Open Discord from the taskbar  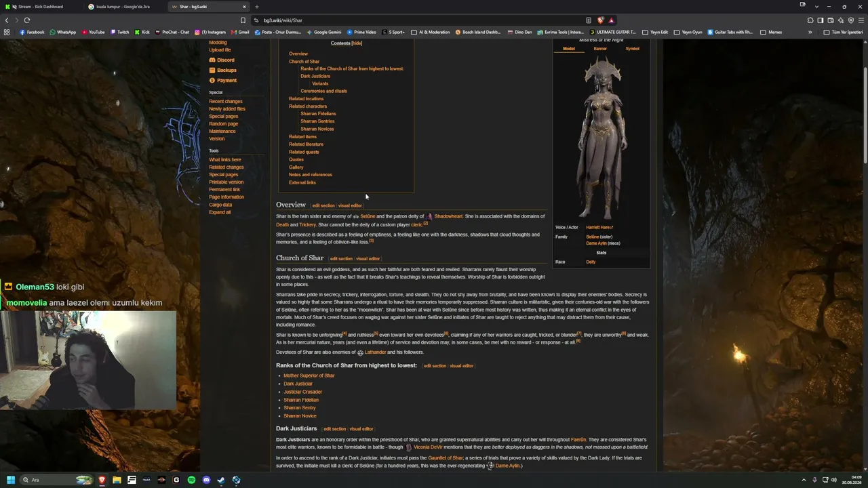click(206, 480)
